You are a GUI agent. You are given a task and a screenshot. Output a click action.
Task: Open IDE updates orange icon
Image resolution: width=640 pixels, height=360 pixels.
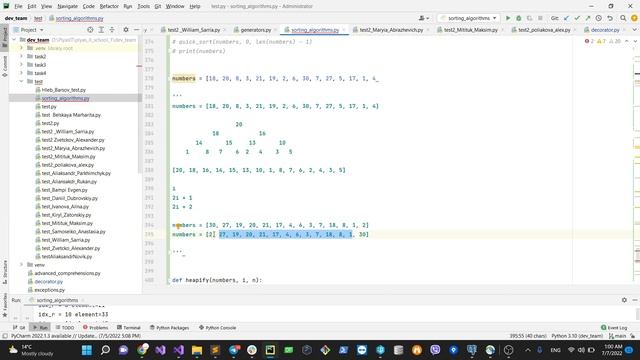634,18
